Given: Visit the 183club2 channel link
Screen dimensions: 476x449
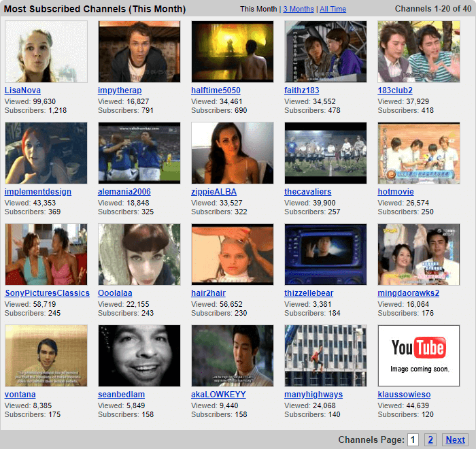Looking at the screenshot, I should coord(395,90).
